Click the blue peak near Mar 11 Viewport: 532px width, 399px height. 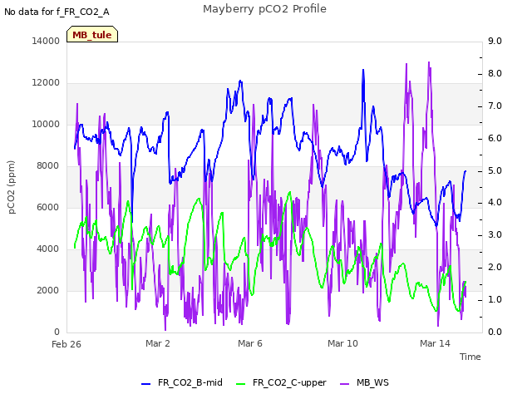coord(363,71)
